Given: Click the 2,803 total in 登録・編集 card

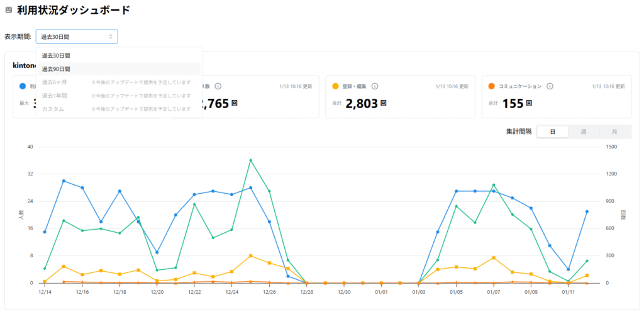Looking at the screenshot, I should (362, 103).
